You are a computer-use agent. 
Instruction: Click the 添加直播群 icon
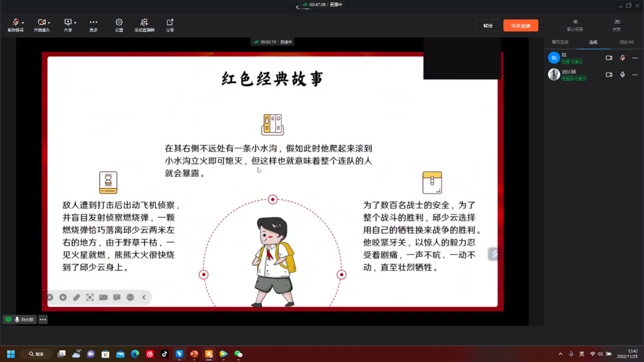[144, 25]
